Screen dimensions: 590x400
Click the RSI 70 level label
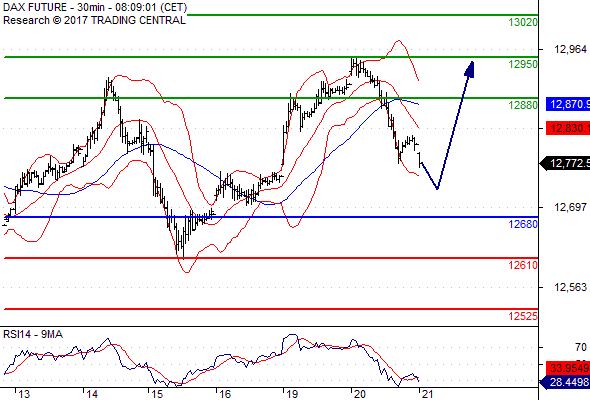(581, 347)
